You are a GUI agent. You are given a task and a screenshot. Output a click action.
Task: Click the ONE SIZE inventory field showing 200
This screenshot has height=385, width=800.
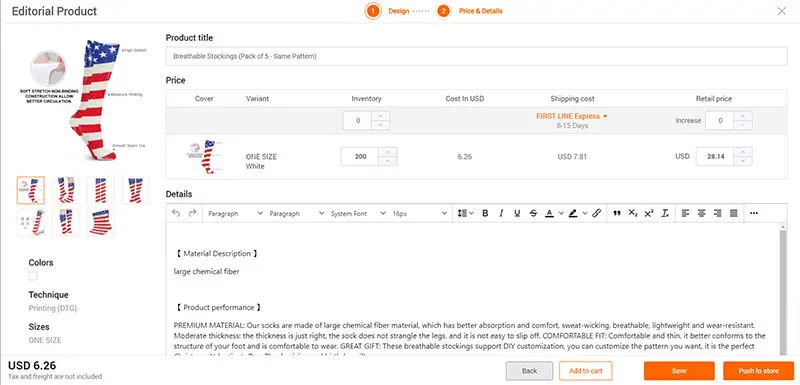360,157
